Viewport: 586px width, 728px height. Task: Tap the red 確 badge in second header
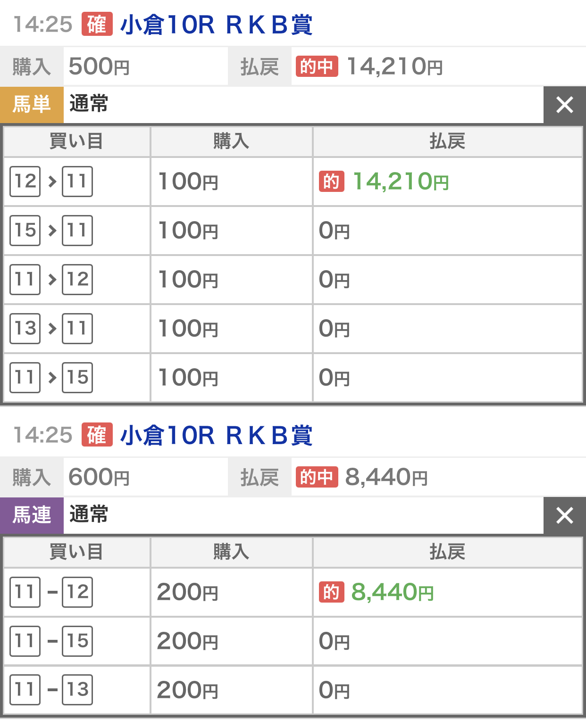tap(97, 435)
